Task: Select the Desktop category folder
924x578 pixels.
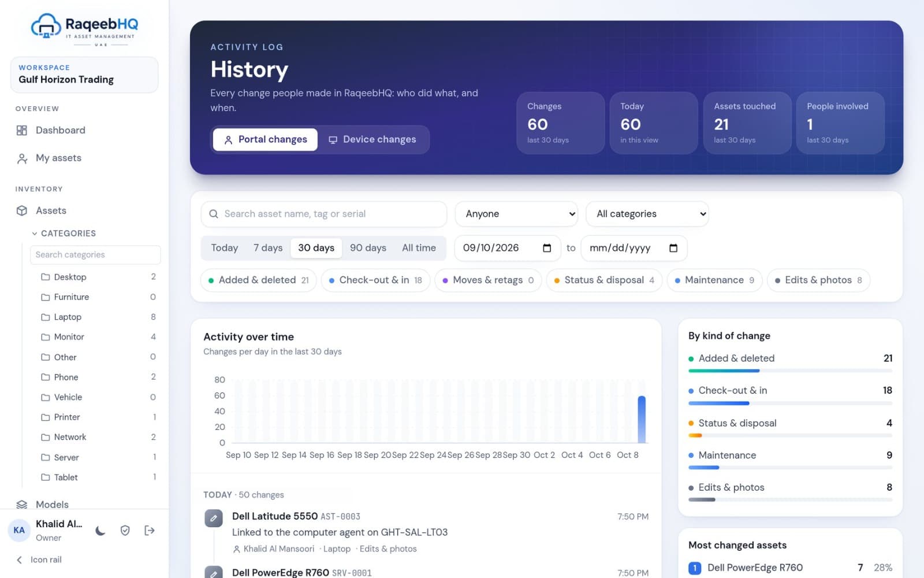Action: click(x=98, y=277)
